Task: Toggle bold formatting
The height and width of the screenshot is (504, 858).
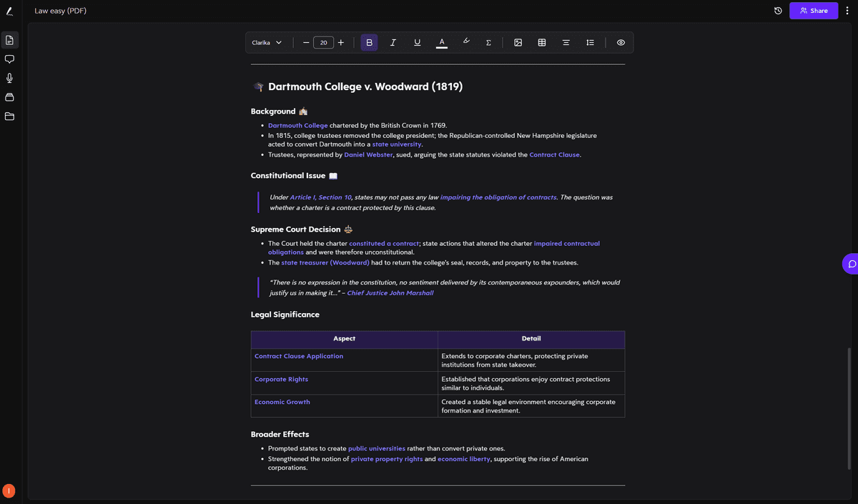Action: click(369, 42)
